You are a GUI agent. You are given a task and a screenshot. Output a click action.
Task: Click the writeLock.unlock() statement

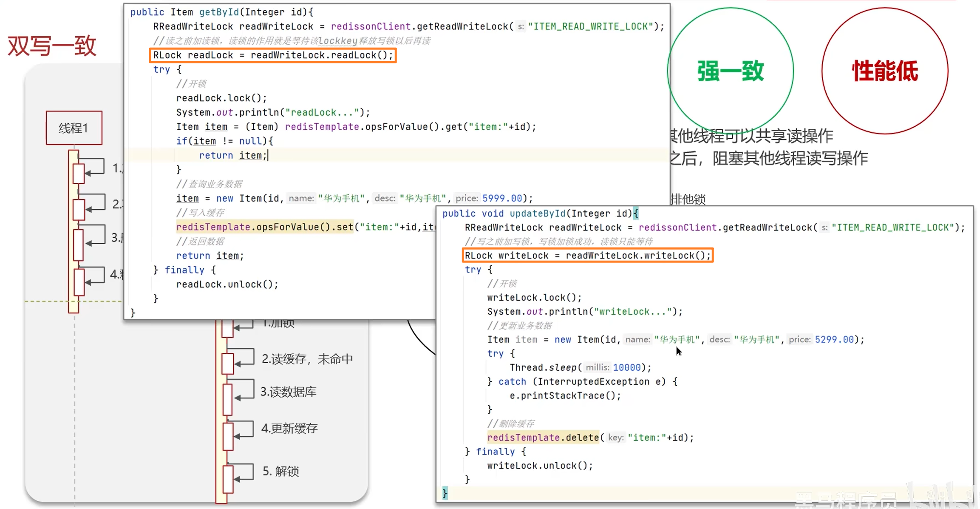pos(540,466)
